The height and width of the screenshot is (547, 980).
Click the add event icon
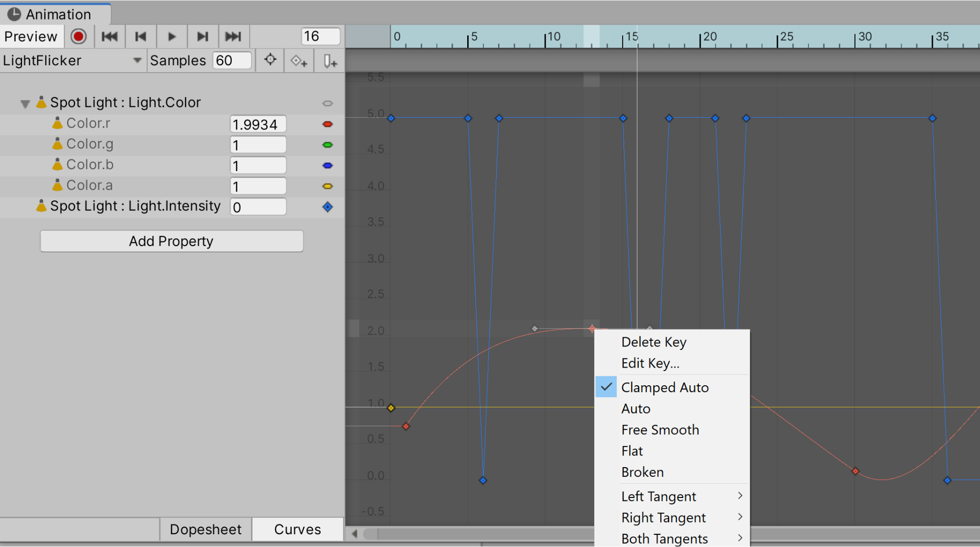pyautogui.click(x=330, y=61)
